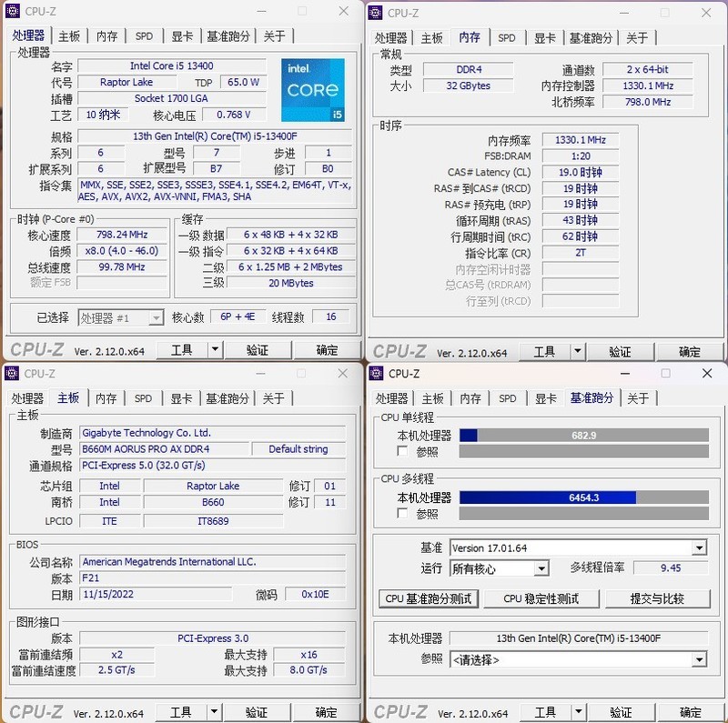The image size is (728, 723).
Task: Click the 核心速度 value 798.24 MHz
Action: [x=122, y=235]
